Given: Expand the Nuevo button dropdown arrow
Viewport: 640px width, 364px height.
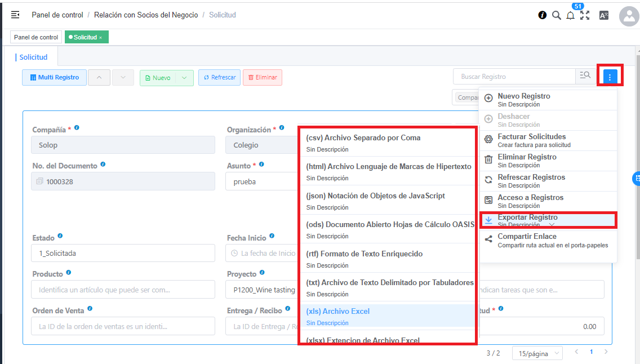Looking at the screenshot, I should (x=184, y=78).
